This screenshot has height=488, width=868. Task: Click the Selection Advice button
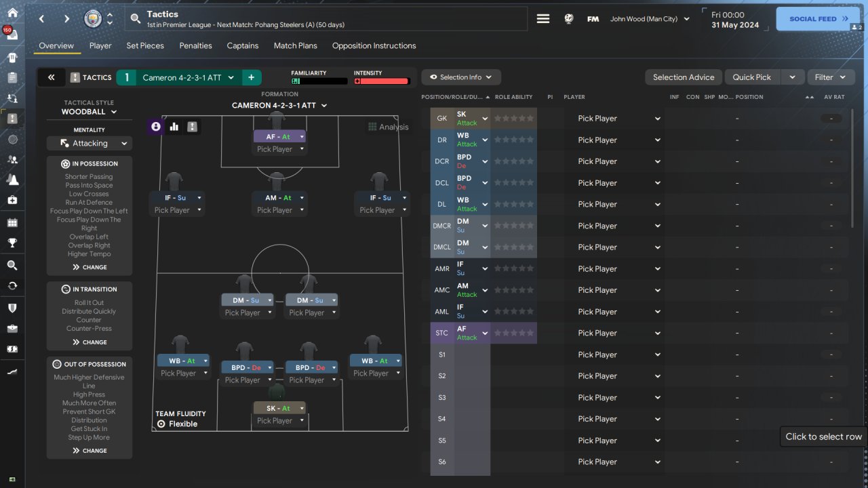pos(684,77)
